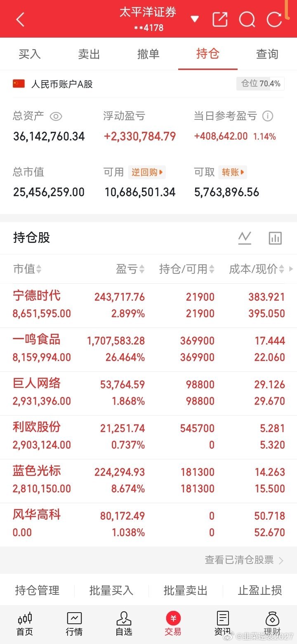The width and height of the screenshot is (297, 644).
Task: Tap 止盈止损 at the bottom
Action: [x=260, y=590]
